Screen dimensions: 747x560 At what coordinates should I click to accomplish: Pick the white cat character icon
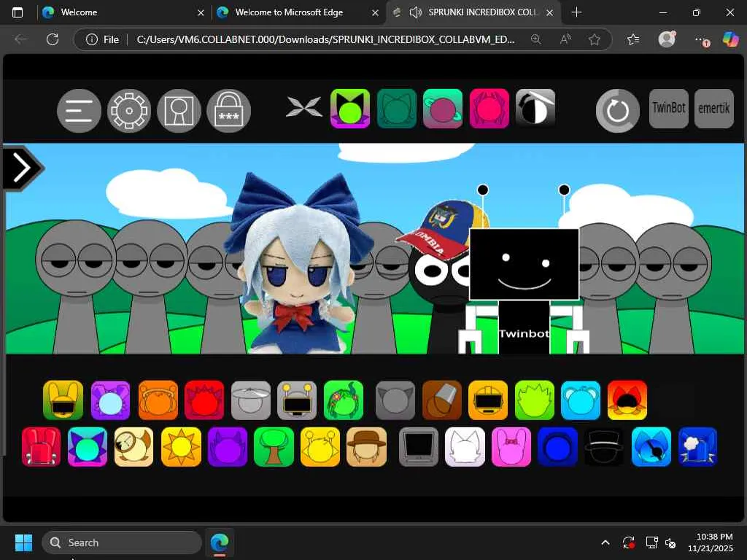tap(465, 447)
